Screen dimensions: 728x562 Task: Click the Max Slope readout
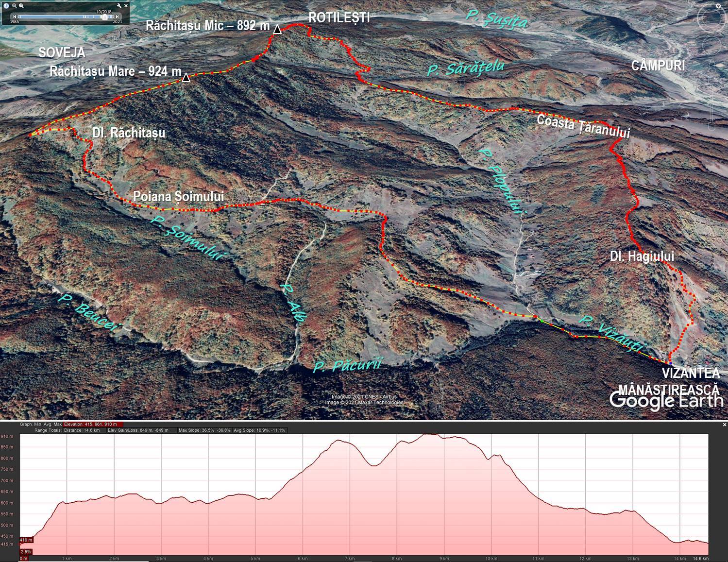pos(204,430)
